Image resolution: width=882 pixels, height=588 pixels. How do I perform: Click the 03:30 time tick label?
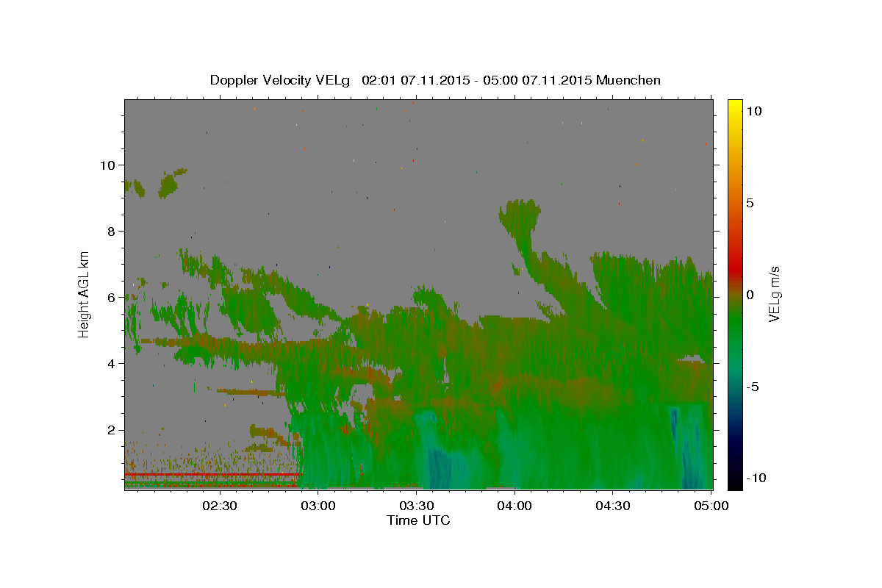click(417, 506)
